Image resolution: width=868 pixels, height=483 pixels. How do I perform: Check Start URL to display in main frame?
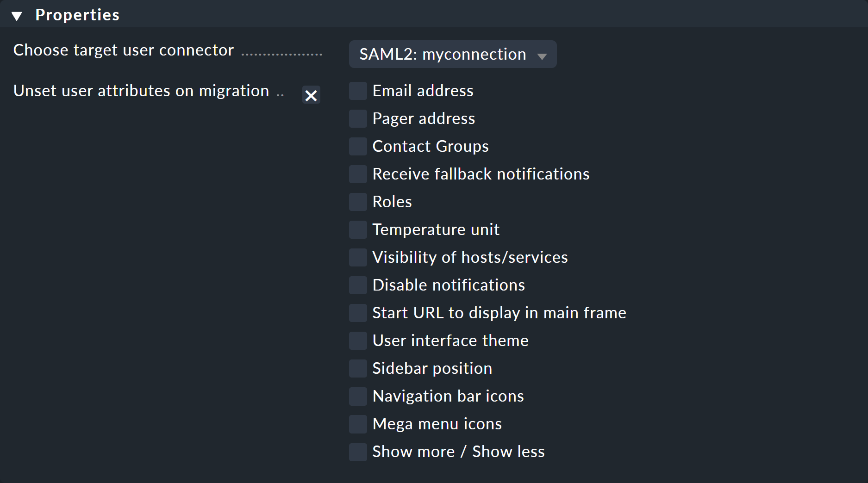357,313
